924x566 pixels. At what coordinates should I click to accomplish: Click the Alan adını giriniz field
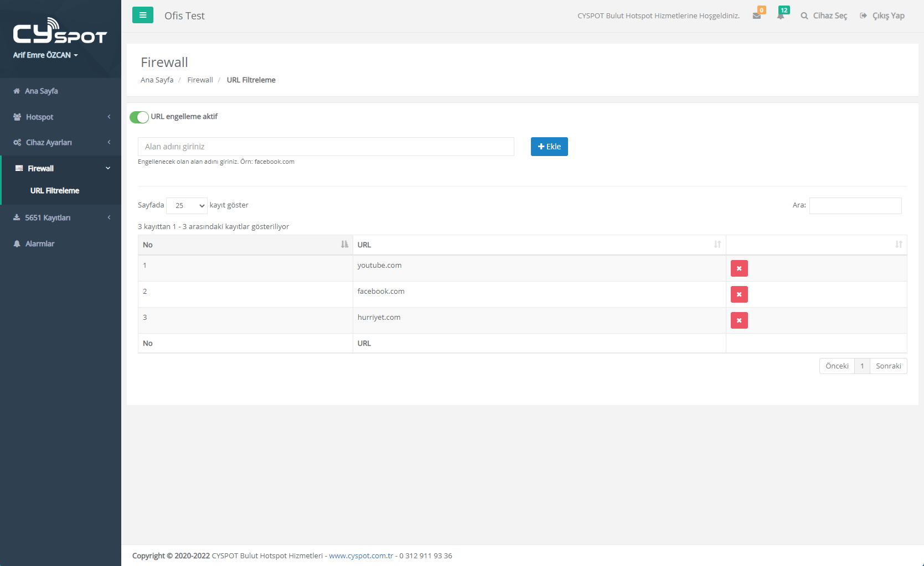coord(326,147)
